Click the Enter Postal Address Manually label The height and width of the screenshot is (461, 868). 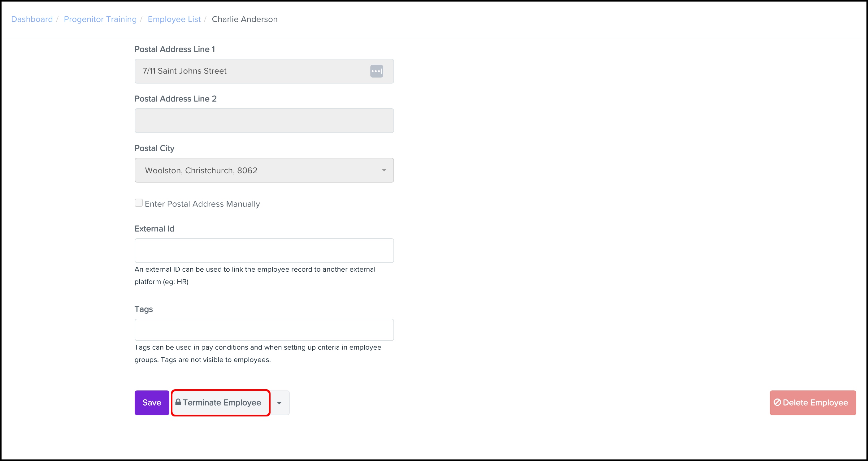tap(202, 204)
